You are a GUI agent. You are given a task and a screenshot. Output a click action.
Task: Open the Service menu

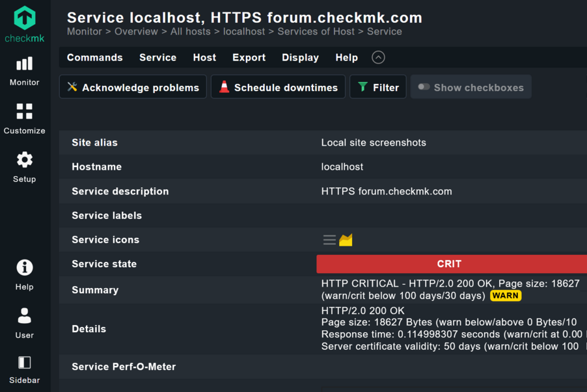(157, 57)
